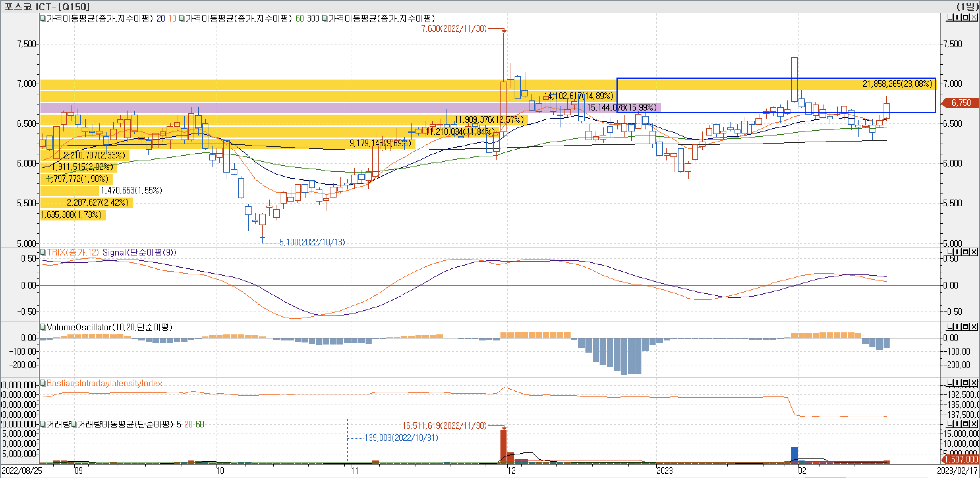This screenshot has height=478, width=980.
Task: Toggle the 거래량 volume legend square
Action: click(x=43, y=424)
